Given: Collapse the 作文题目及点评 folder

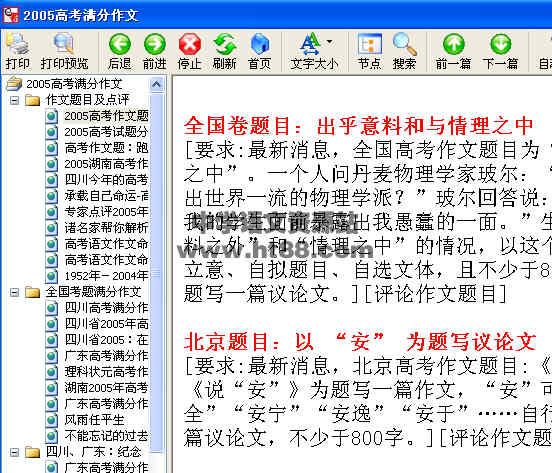Looking at the screenshot, I should (14, 100).
